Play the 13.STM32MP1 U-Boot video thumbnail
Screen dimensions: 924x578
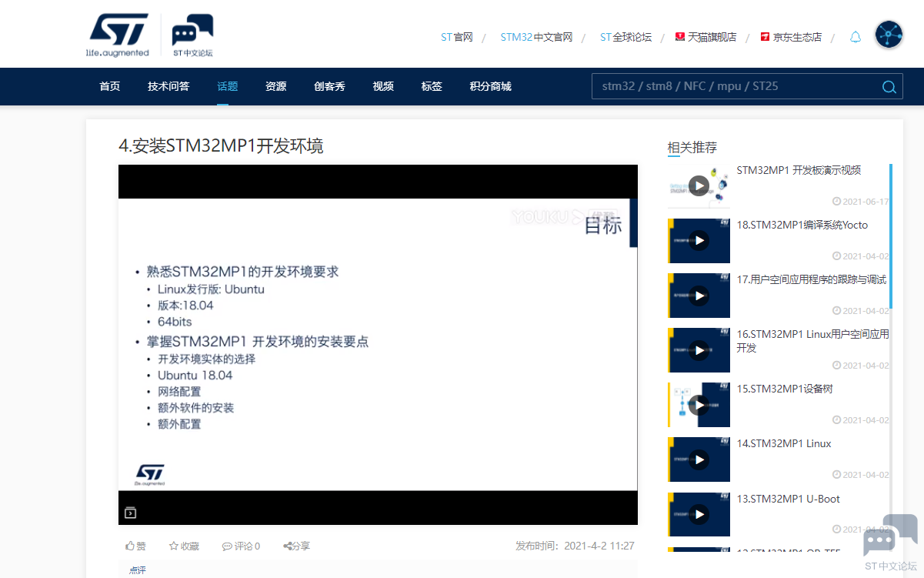pos(699,514)
